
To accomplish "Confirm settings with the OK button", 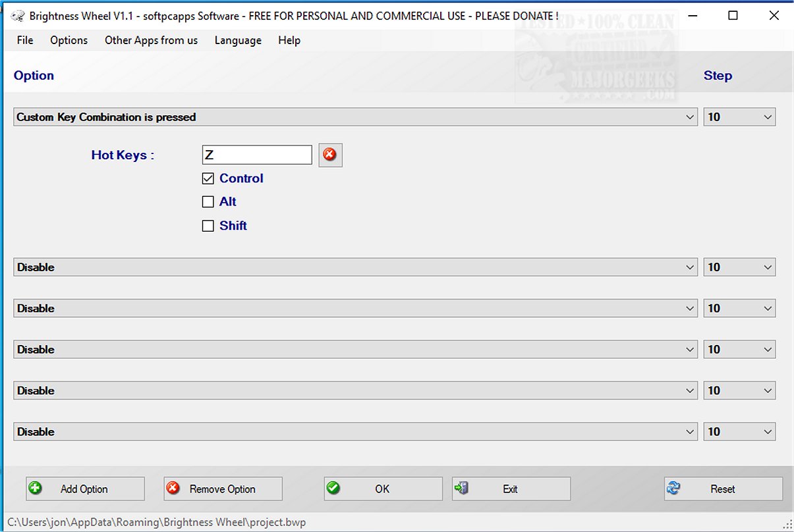I will (x=383, y=489).
